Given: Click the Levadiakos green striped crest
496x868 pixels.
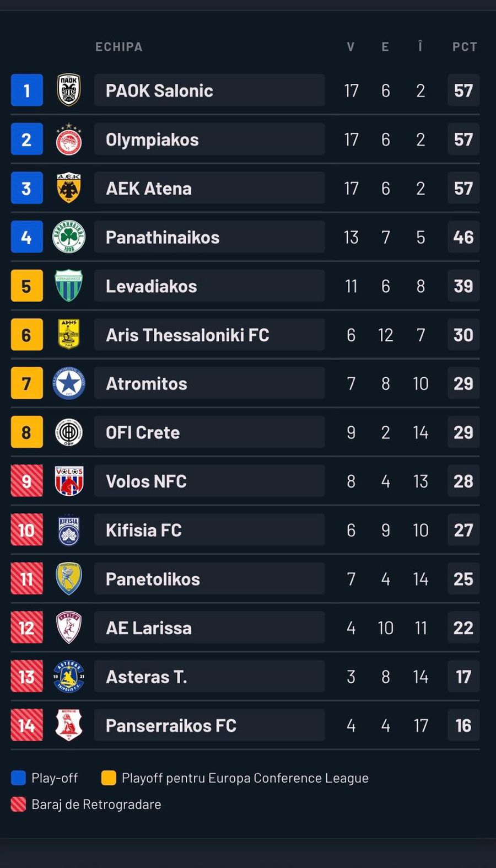Looking at the screenshot, I should click(x=69, y=286).
